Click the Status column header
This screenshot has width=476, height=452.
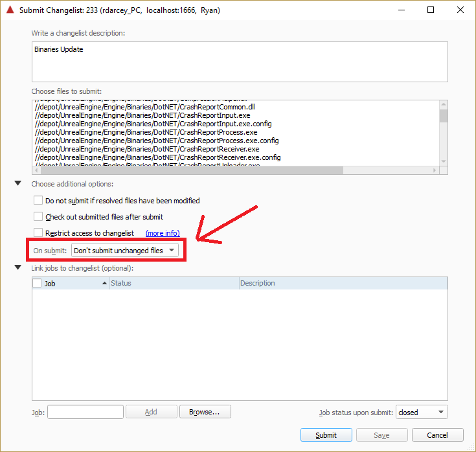174,283
